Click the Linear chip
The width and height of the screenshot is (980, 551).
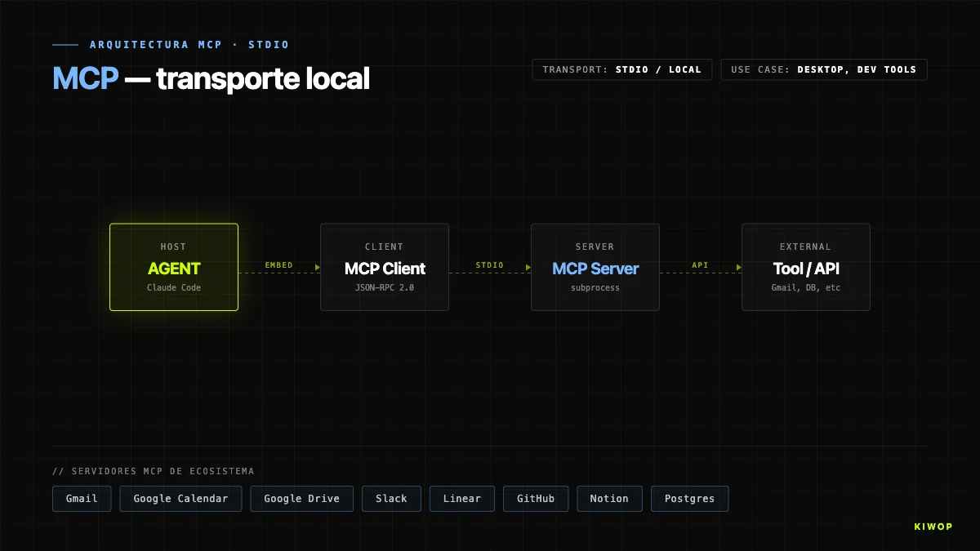coord(462,499)
